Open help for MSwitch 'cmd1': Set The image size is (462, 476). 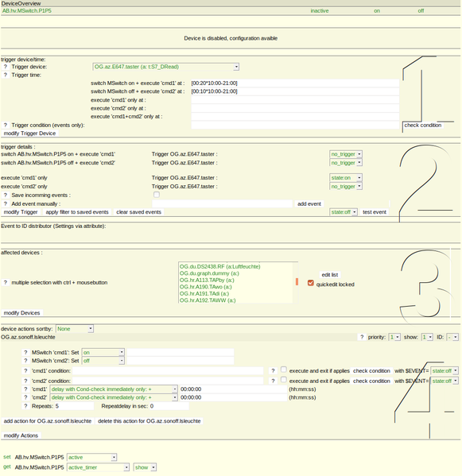[25, 353]
